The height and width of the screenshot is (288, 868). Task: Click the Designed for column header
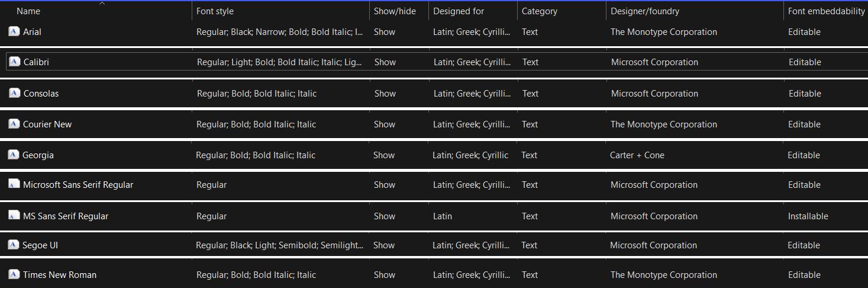tap(459, 11)
